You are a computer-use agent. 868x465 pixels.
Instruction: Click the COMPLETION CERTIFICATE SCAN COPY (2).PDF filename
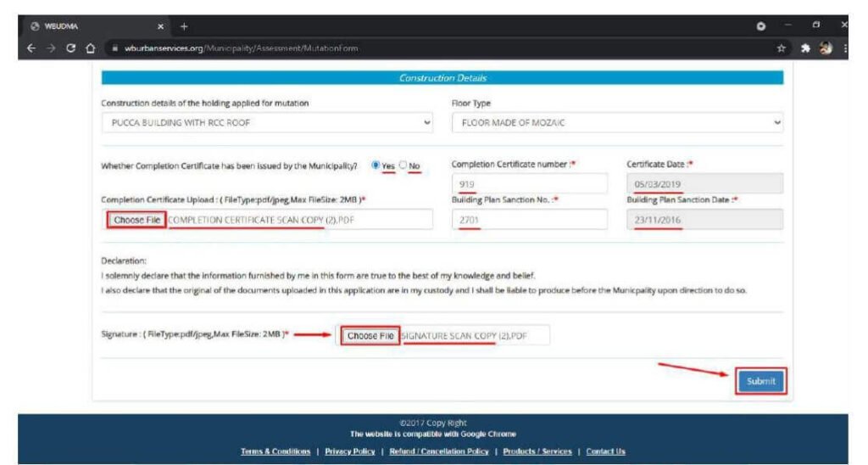click(261, 220)
